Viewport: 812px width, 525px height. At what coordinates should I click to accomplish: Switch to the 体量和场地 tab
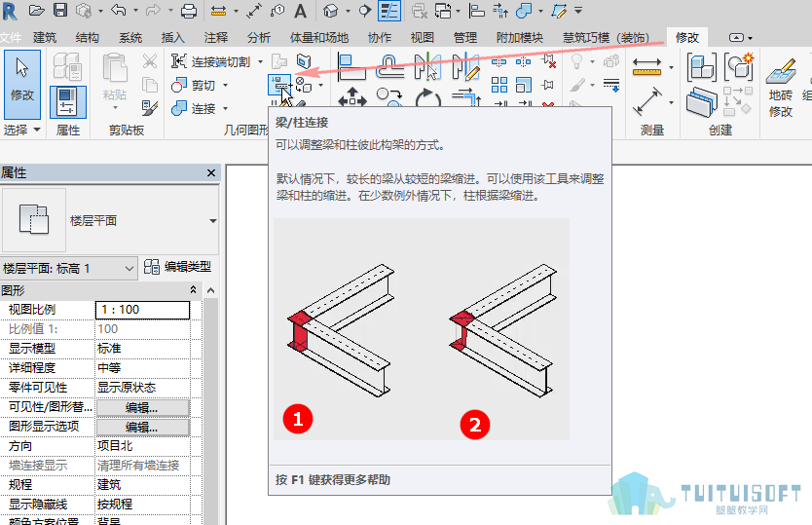tap(319, 38)
